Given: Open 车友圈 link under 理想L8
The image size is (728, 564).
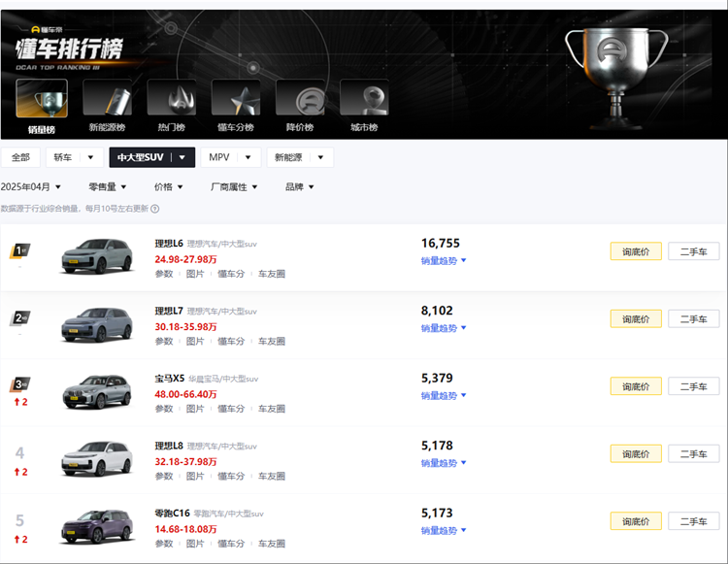Looking at the screenshot, I should (272, 476).
